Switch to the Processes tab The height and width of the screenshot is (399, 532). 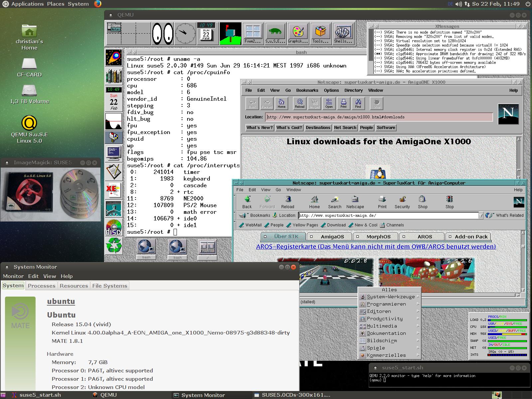pos(42,286)
